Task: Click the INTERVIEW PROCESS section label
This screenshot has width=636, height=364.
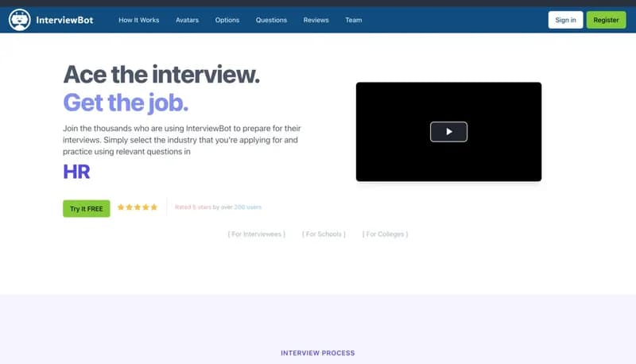Action: pyautogui.click(x=317, y=353)
